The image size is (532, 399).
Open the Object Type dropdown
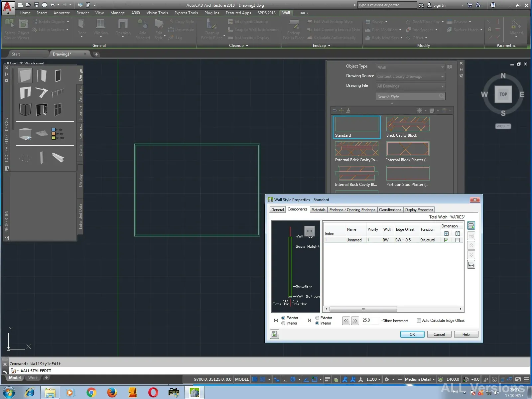[411, 67]
